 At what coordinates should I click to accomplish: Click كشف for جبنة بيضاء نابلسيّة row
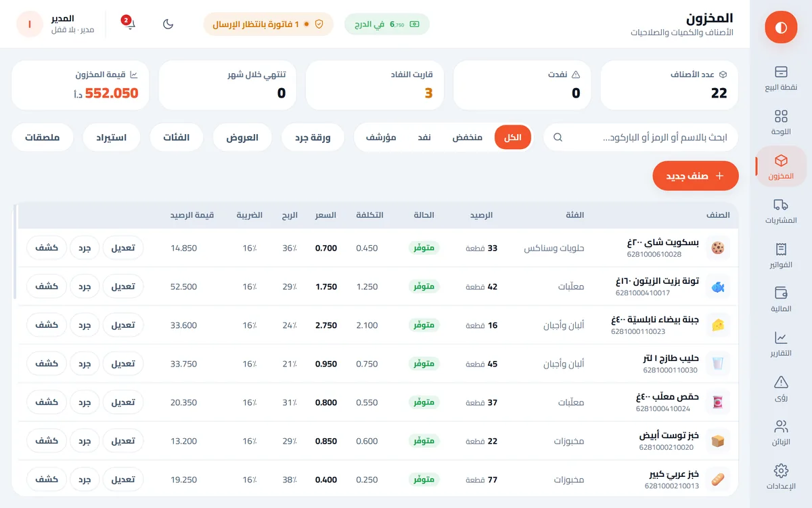coord(47,325)
